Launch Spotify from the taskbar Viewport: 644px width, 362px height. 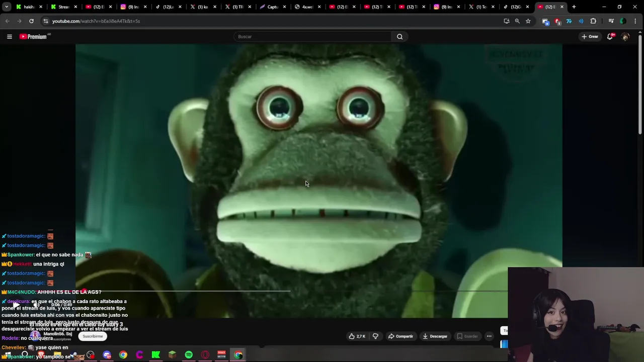pos(189,355)
